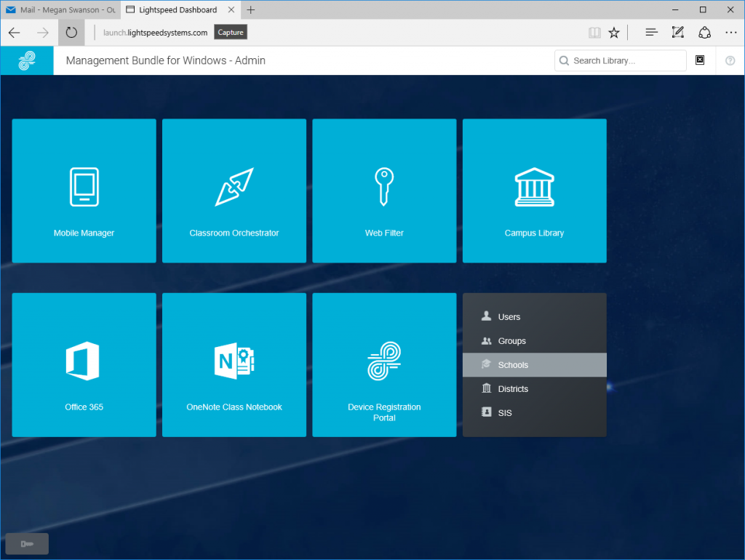Open the help question mark icon

pos(730,61)
